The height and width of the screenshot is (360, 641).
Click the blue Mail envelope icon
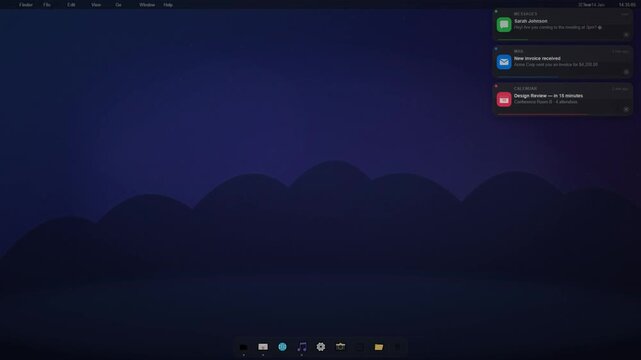click(504, 62)
